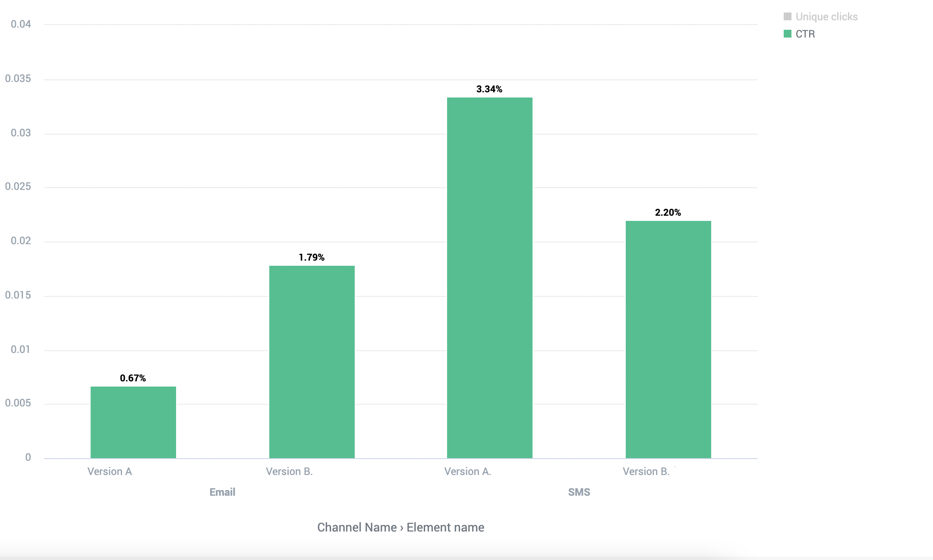Click Version B axis label under Email
933x560 pixels.
289,471
